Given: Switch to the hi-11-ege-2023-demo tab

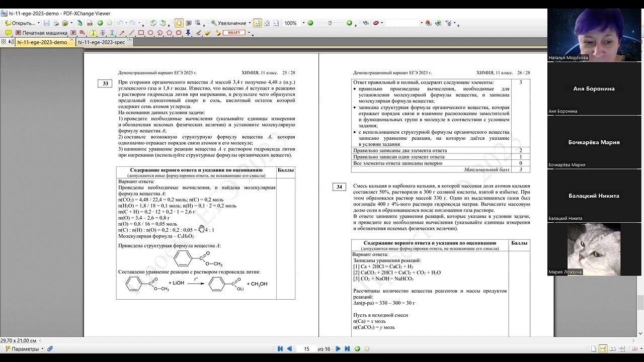Looking at the screenshot, I should tap(42, 42).
